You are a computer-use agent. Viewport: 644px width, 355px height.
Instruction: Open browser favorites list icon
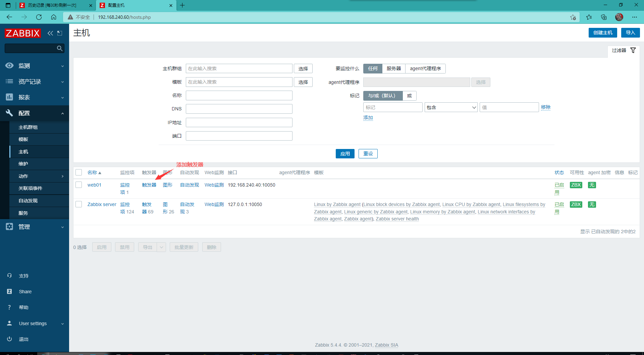[589, 17]
